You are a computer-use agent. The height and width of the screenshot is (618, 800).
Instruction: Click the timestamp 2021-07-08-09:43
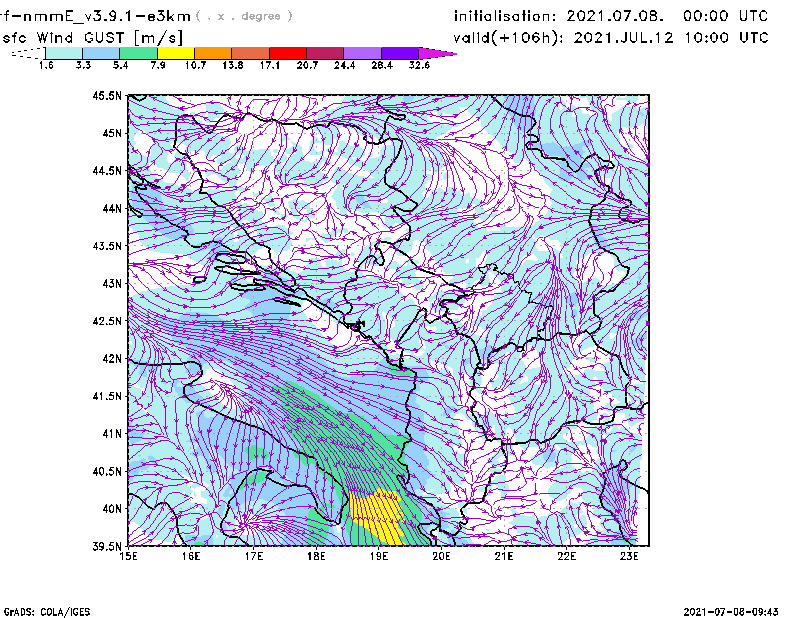731,612
